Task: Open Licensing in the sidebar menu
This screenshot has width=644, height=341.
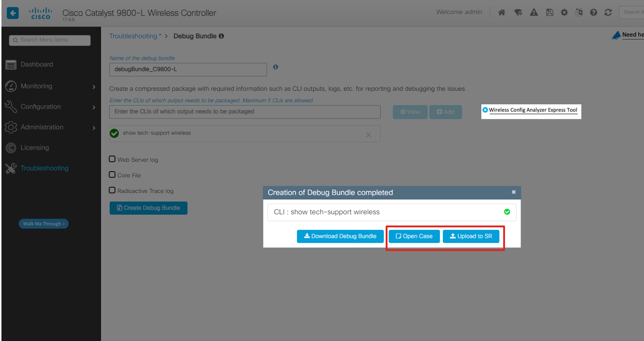Action: click(35, 148)
